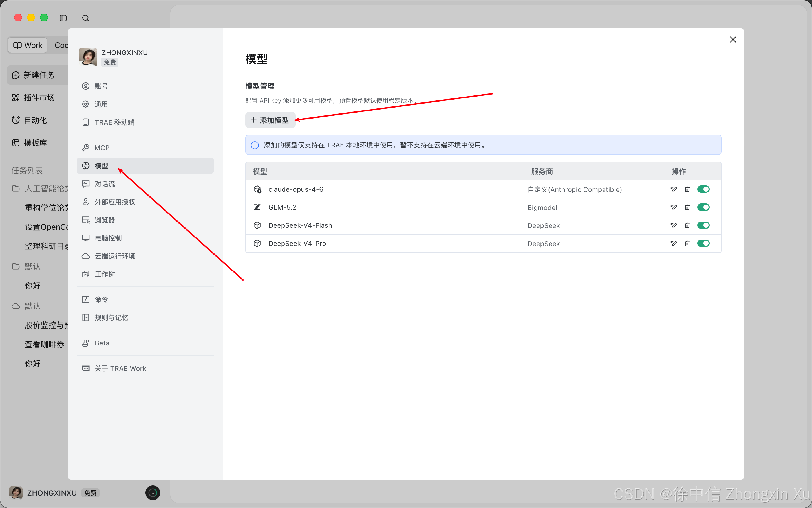Go to the 工作树 settings section

tap(145, 274)
